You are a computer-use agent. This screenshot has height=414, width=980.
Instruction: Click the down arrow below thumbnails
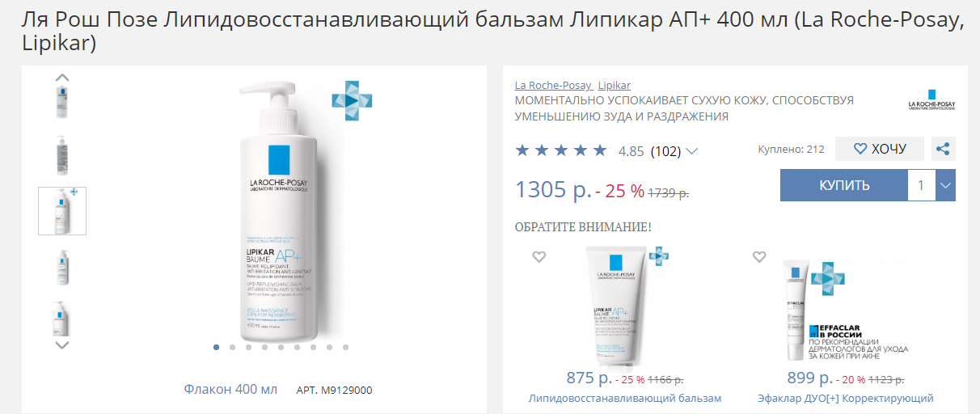pos(62,344)
